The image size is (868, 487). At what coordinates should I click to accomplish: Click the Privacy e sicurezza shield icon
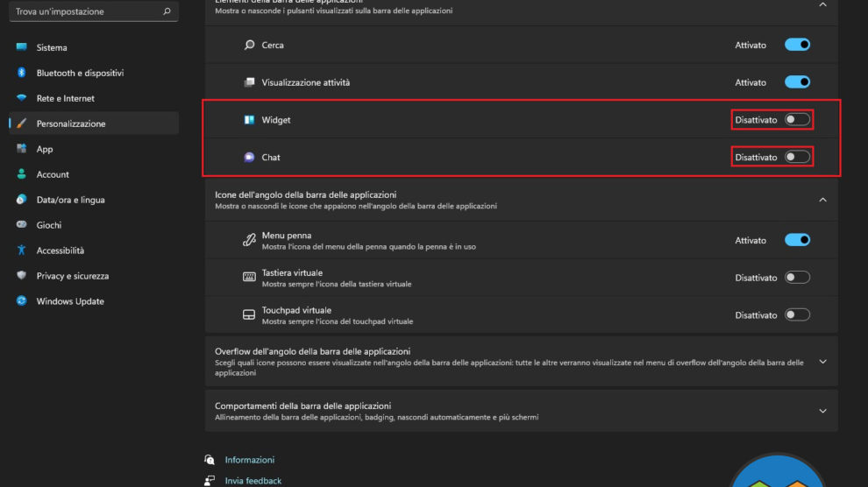coord(22,276)
